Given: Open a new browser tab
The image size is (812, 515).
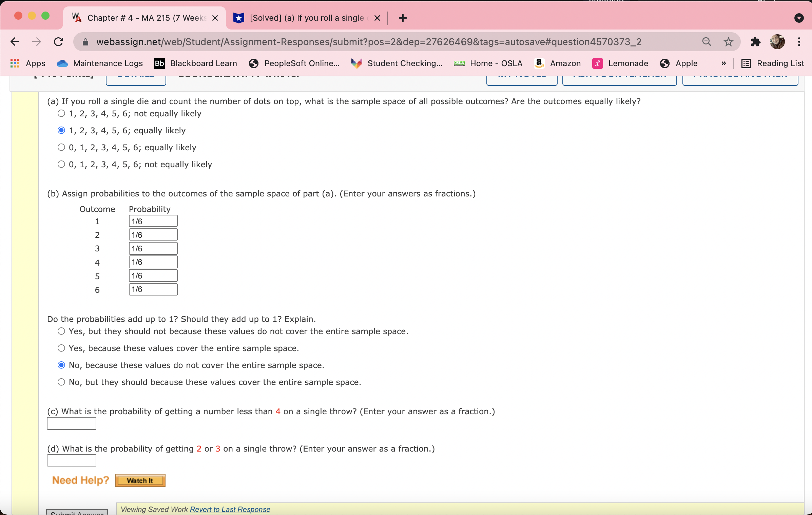Looking at the screenshot, I should click(x=403, y=18).
